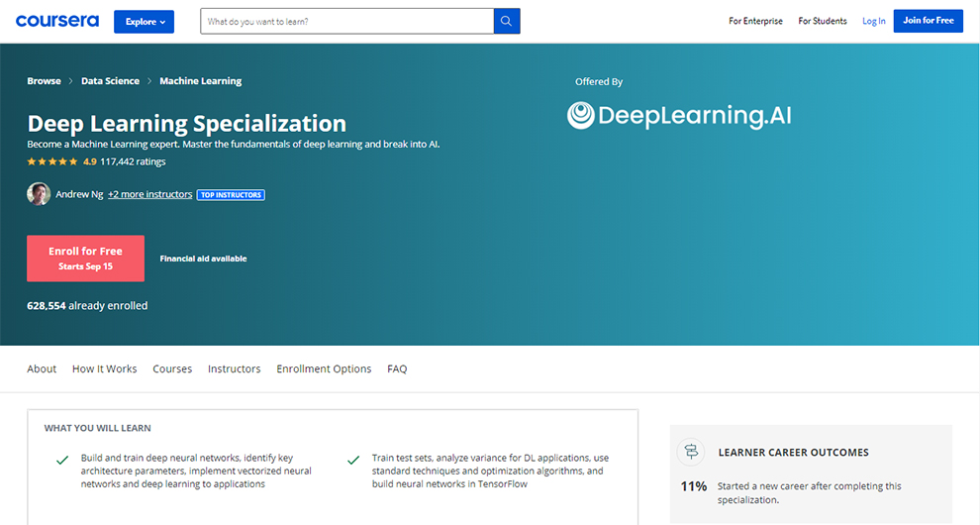This screenshot has height=525, width=980.
Task: Click the checkmark beside Build and train deep neural networks
Action: point(62,461)
